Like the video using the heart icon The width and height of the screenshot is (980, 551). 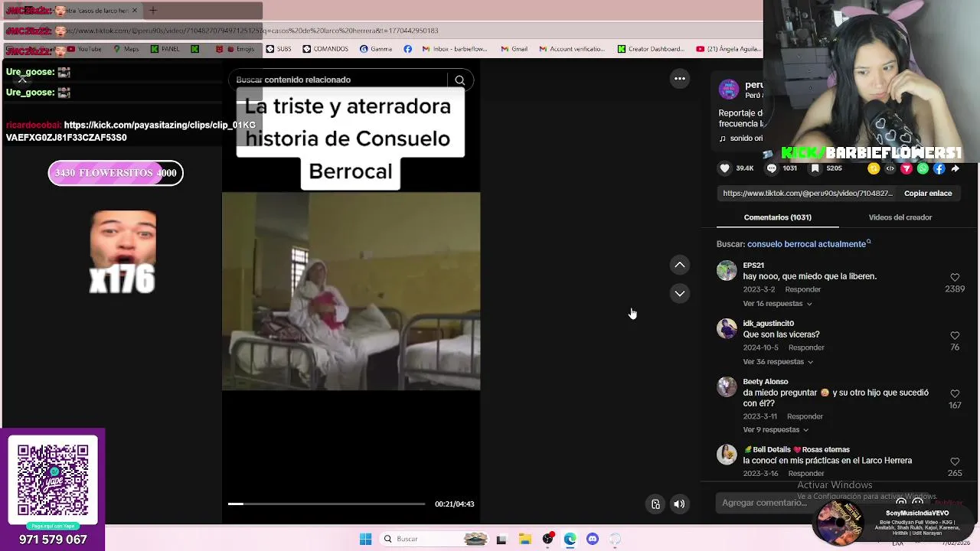[725, 168]
